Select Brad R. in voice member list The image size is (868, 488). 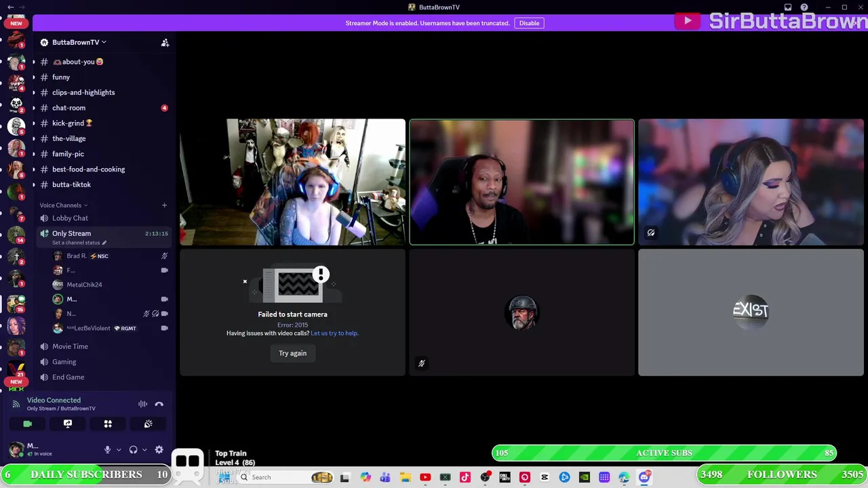tap(110, 256)
